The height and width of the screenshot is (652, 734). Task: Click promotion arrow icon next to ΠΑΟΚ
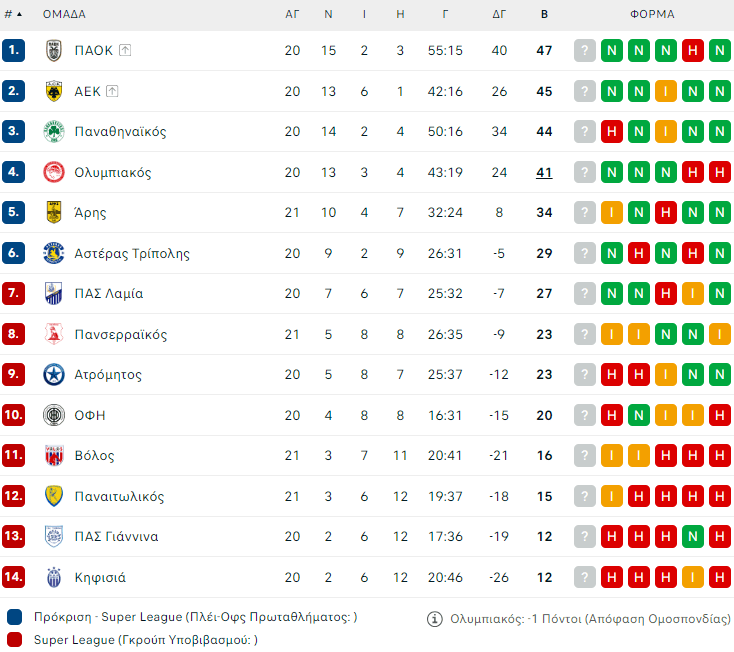[125, 50]
